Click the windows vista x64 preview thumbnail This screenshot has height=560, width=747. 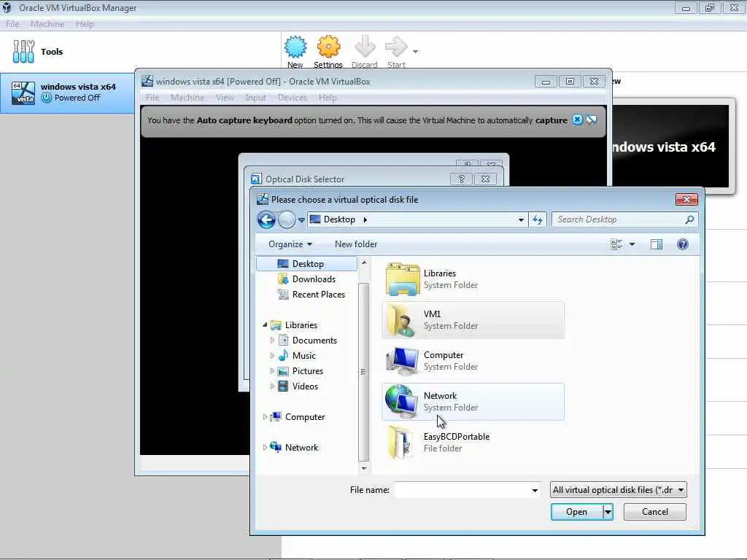(671, 147)
